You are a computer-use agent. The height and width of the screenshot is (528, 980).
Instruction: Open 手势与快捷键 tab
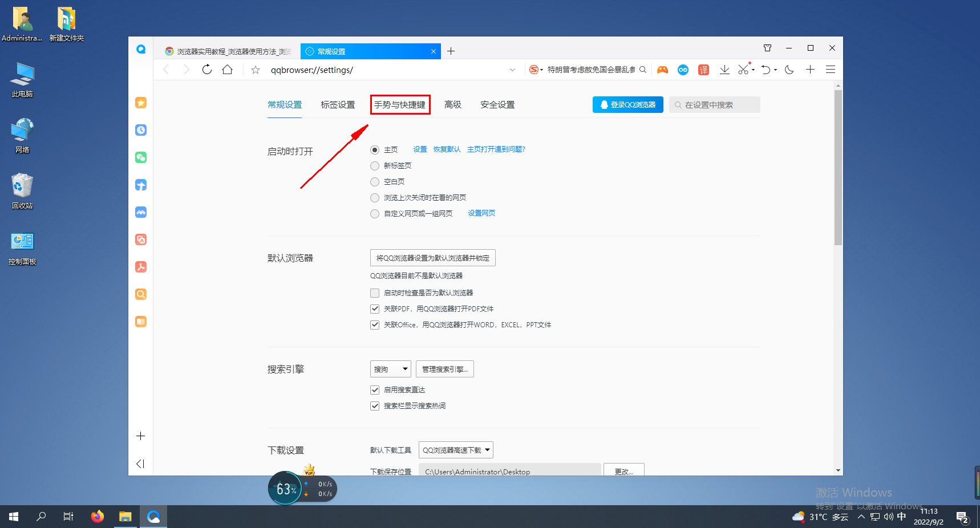(400, 105)
